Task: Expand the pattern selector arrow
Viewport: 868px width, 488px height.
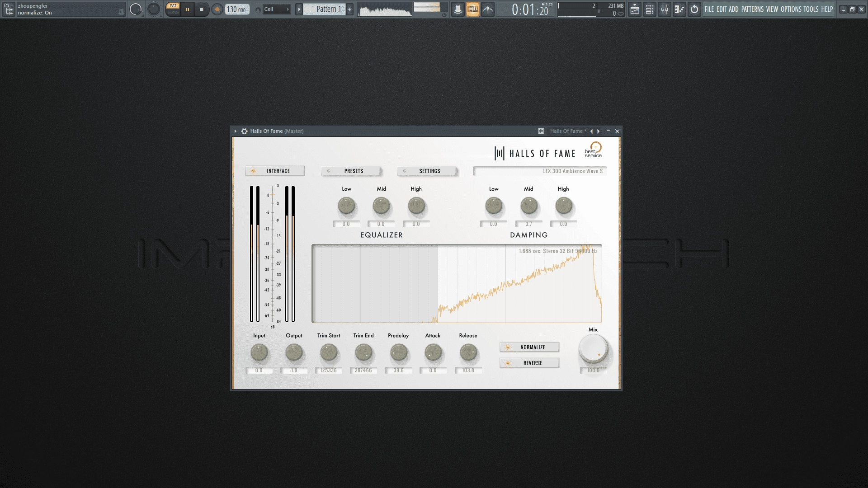Action: 299,9
